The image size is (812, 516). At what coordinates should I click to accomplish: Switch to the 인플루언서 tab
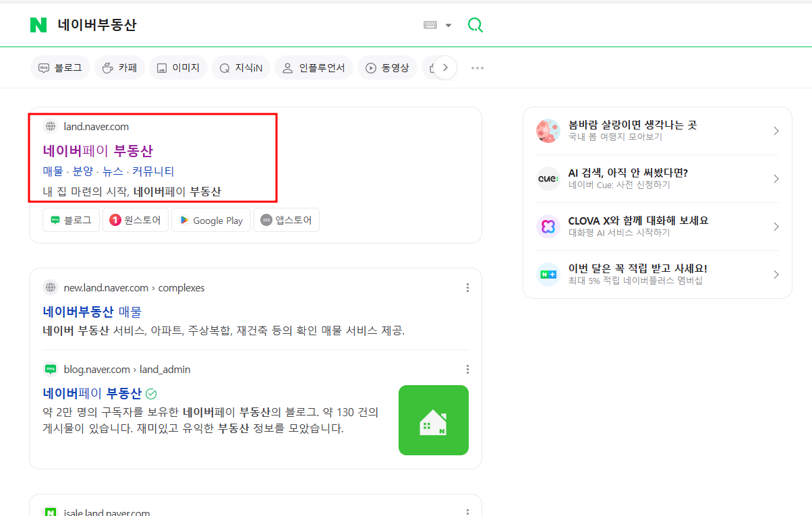[x=314, y=67]
